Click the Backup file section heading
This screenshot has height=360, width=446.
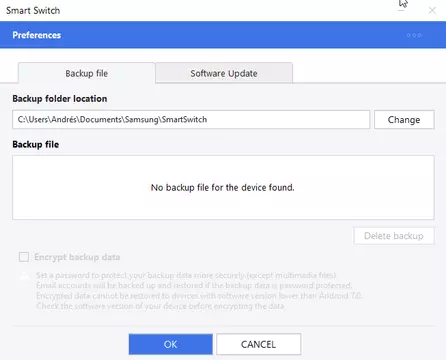pos(36,144)
